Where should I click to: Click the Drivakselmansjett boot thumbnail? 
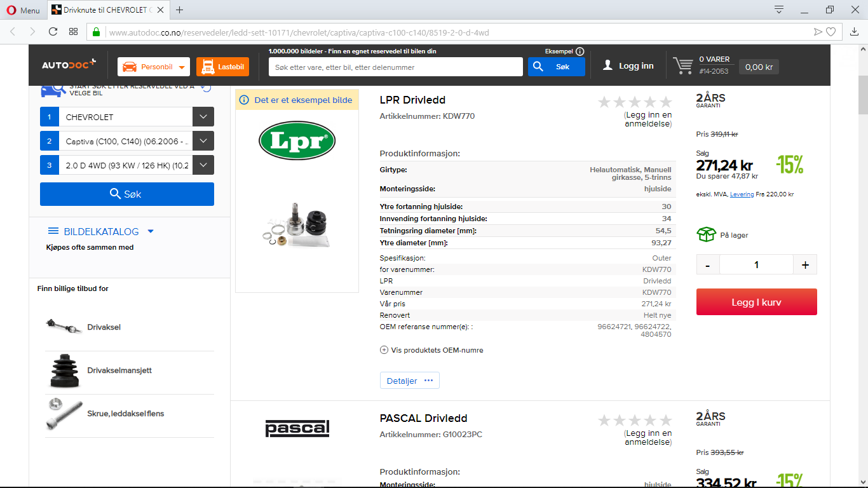[x=64, y=370]
